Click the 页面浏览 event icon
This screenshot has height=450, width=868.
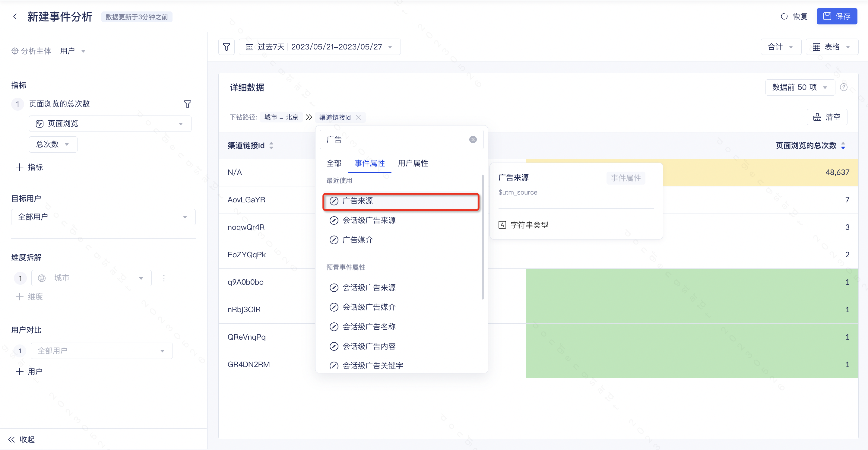coord(40,124)
